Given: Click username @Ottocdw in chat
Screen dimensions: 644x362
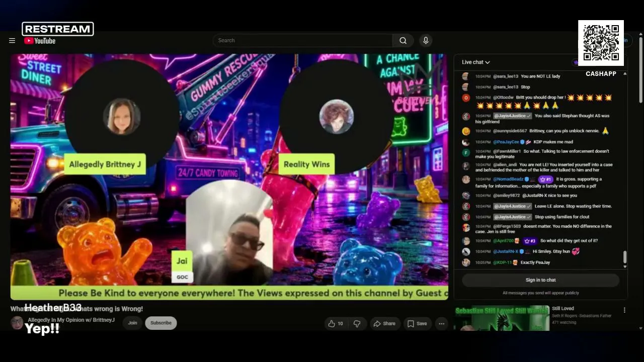Looking at the screenshot, I should (503, 98).
